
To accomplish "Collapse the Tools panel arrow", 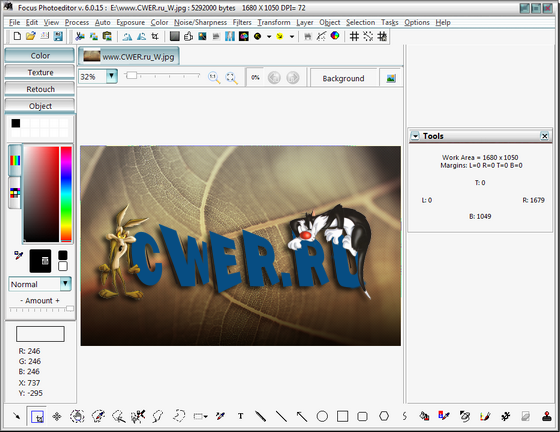I will tap(415, 136).
